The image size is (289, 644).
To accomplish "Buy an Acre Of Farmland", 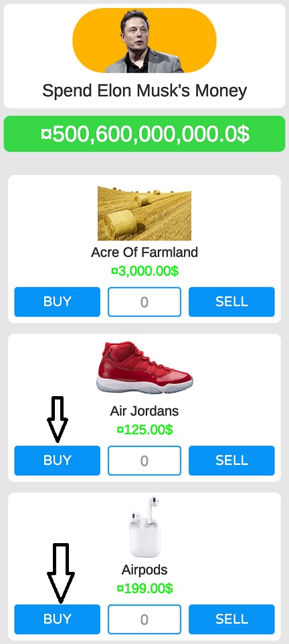I will 57,302.
